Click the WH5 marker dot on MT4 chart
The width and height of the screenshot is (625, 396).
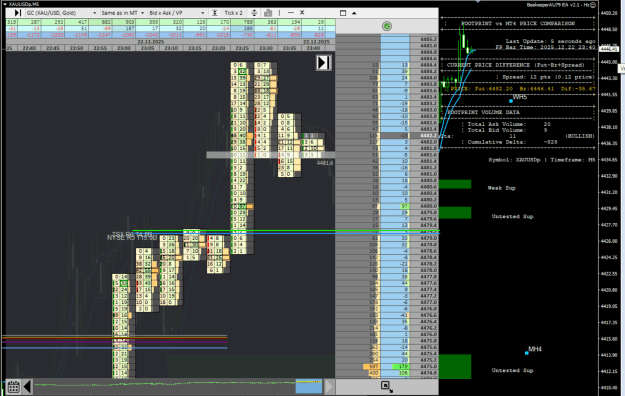coord(511,101)
